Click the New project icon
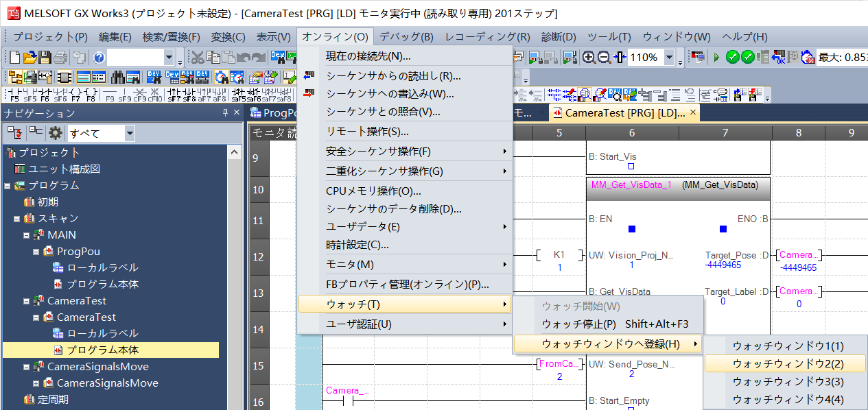The image size is (868, 410). point(14,58)
